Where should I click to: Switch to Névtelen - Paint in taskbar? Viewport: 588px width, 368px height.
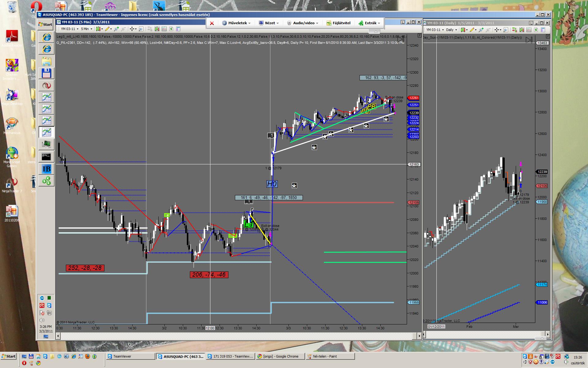(330, 356)
